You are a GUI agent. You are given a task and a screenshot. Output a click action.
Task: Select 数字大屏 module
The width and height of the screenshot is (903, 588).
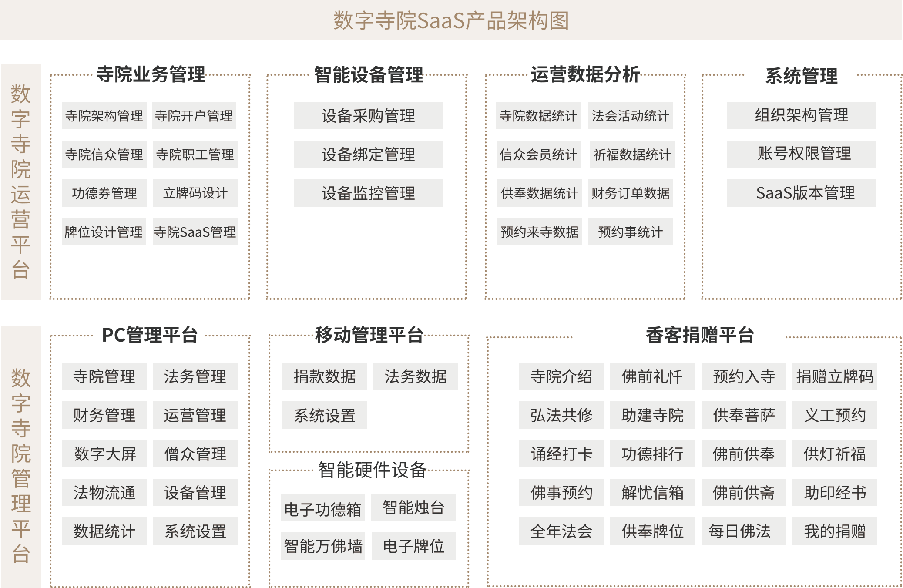coord(104,454)
